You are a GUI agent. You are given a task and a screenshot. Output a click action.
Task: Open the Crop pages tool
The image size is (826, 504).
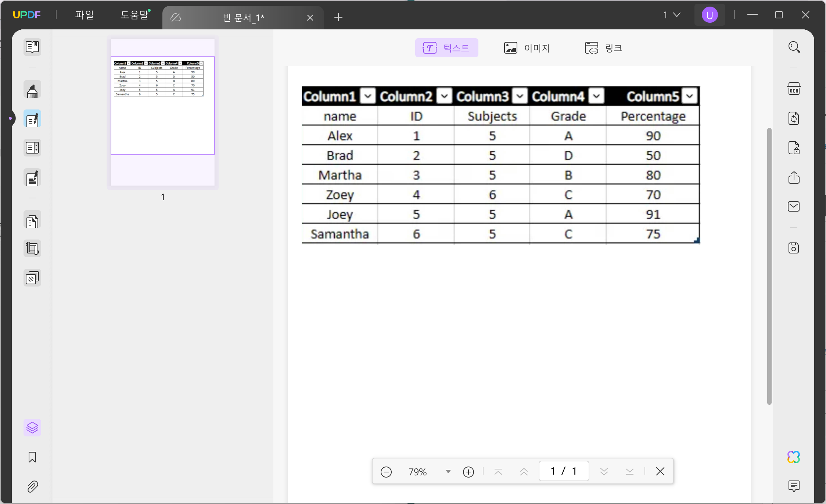(x=32, y=248)
